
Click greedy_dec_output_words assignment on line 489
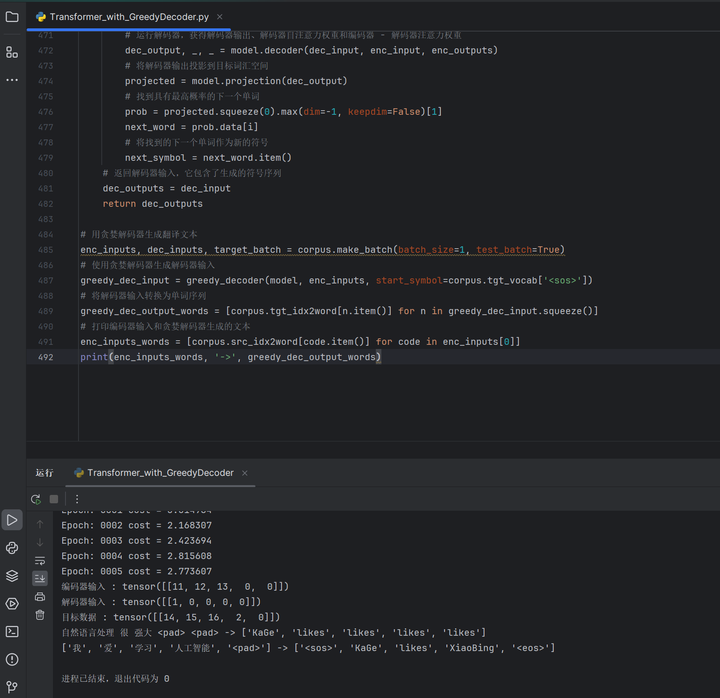[339, 311]
